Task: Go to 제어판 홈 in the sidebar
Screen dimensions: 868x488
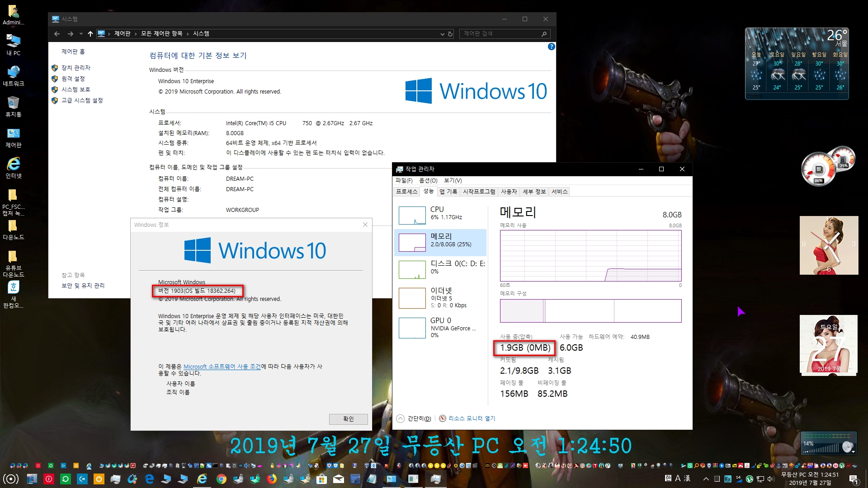Action: [73, 52]
